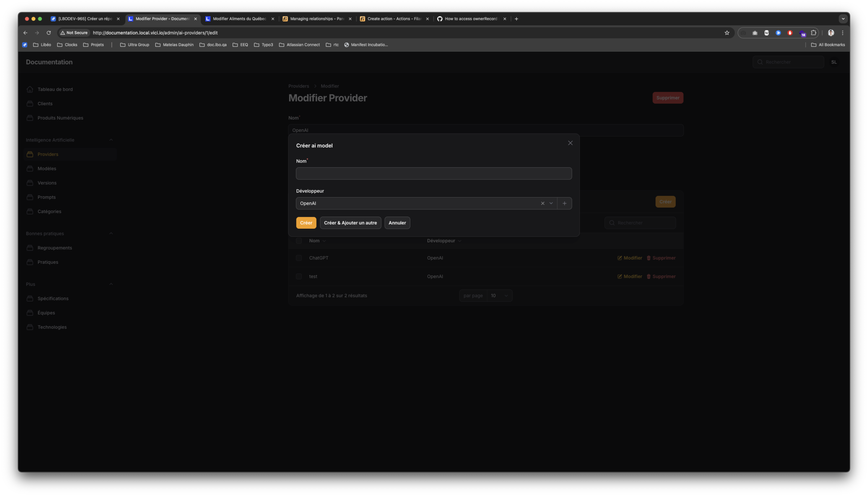
Task: Open the browser extensions puzzle icon
Action: [813, 33]
